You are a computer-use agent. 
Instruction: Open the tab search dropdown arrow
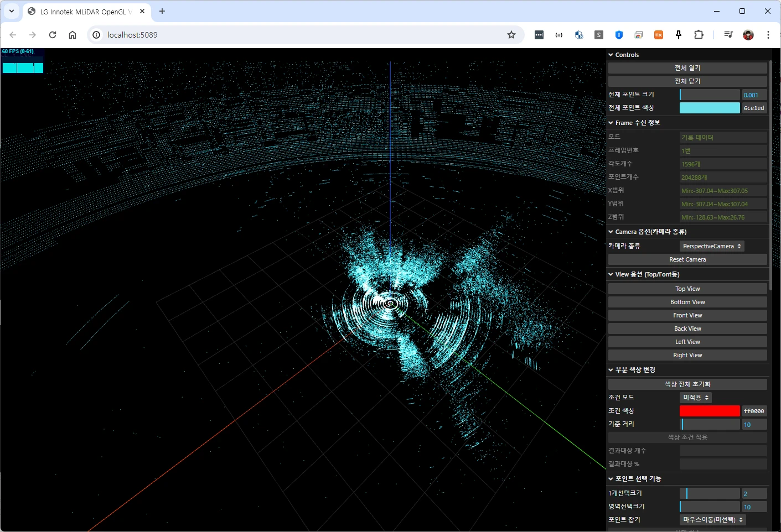click(12, 11)
